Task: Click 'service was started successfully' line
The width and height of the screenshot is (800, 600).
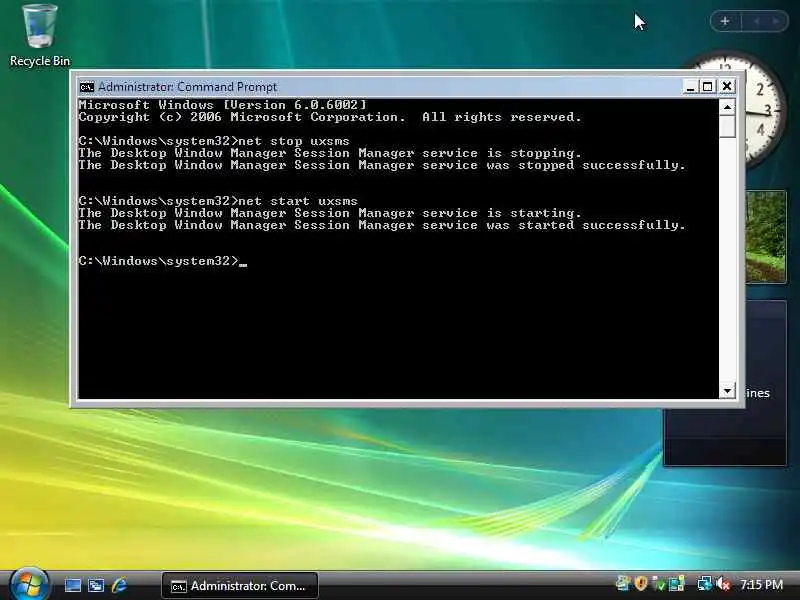Action: [x=382, y=225]
